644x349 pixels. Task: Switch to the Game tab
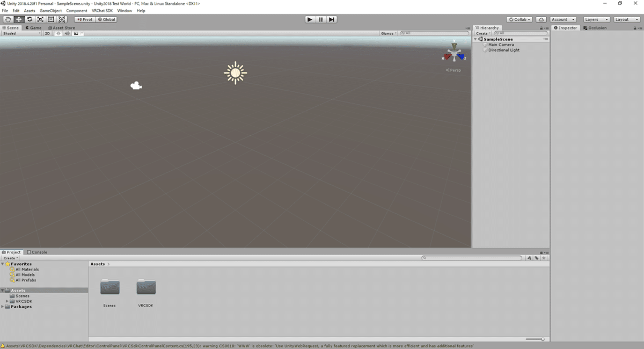tap(33, 28)
